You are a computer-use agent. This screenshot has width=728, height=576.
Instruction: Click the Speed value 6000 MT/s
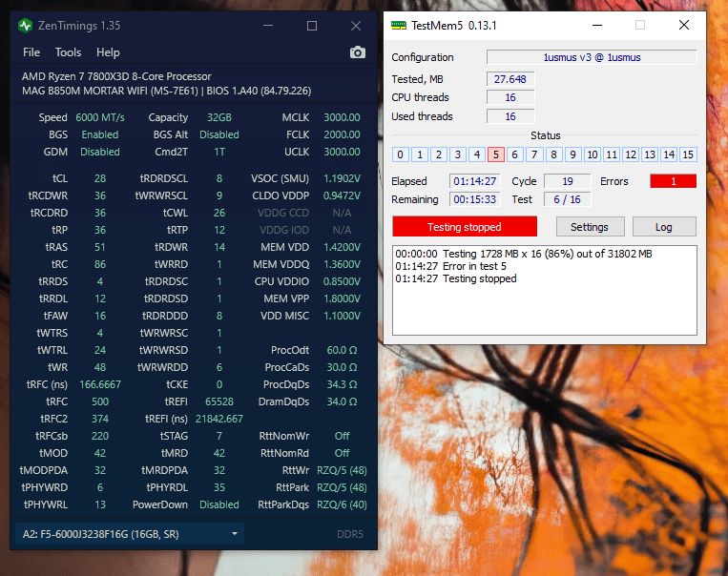tap(100, 117)
